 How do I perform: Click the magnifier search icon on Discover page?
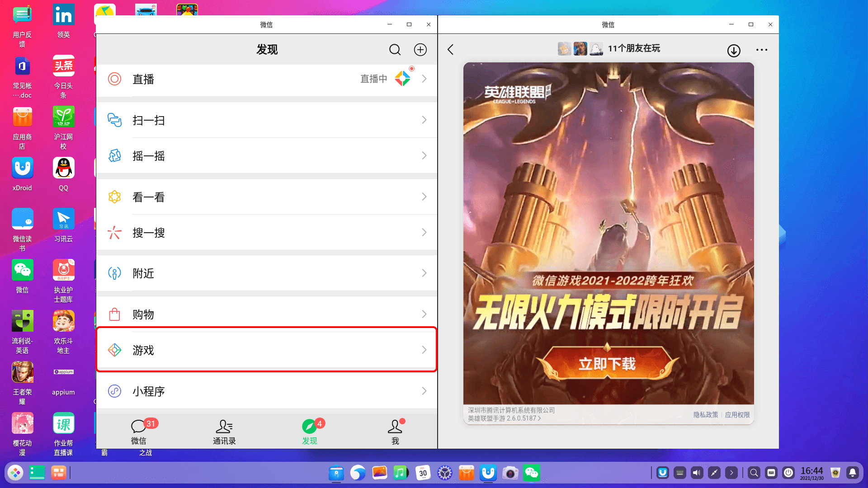coord(395,50)
